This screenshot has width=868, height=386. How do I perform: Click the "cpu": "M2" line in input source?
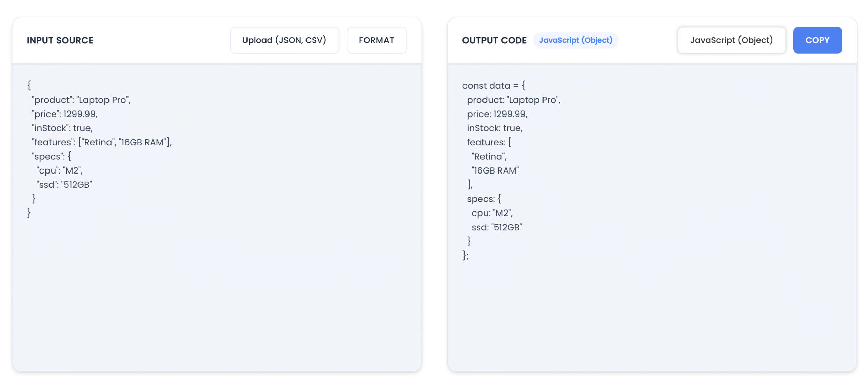59,170
